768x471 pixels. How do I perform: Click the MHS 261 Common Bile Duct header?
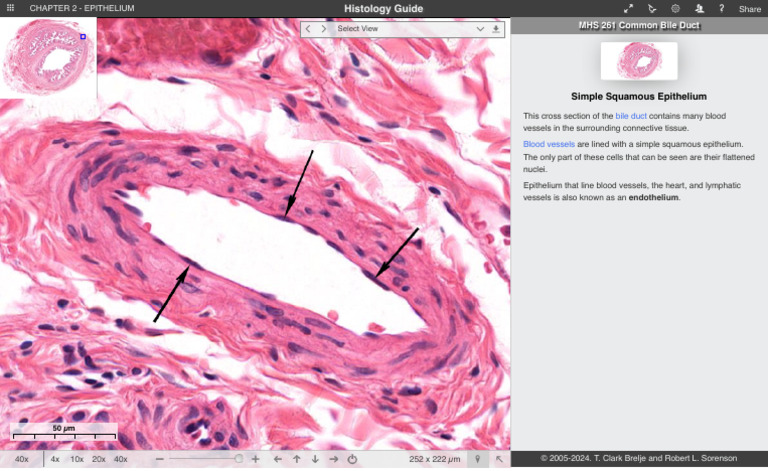click(x=639, y=25)
